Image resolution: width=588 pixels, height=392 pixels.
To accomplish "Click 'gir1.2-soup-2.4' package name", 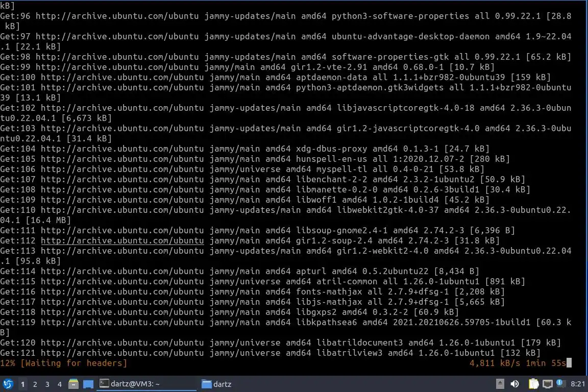I will [334, 240].
